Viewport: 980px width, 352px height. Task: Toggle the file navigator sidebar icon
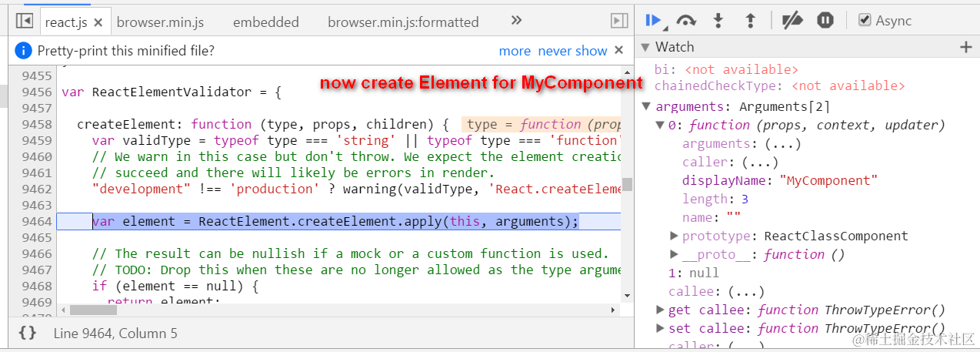click(25, 22)
